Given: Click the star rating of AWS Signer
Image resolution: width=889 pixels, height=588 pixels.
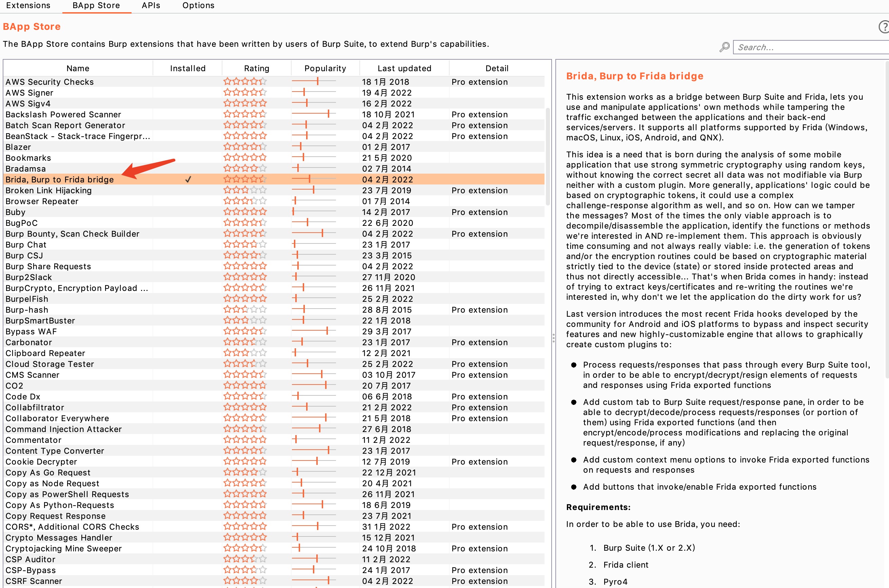Looking at the screenshot, I should pos(245,93).
